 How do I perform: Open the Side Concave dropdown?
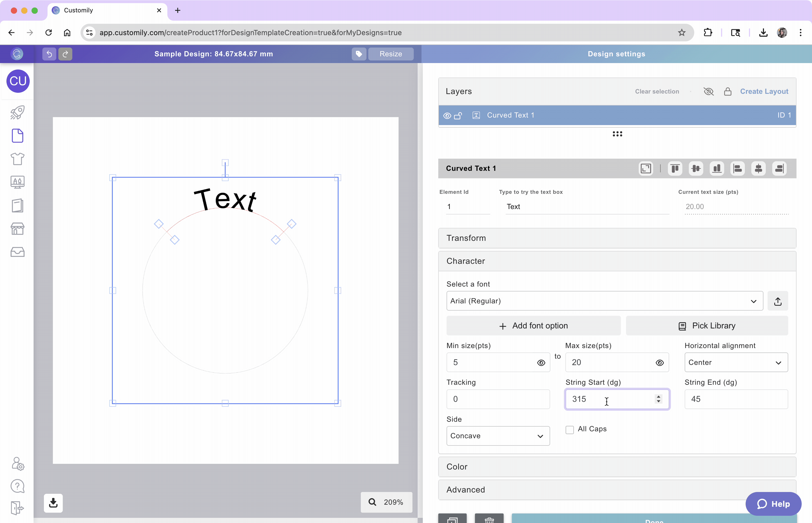pos(498,436)
